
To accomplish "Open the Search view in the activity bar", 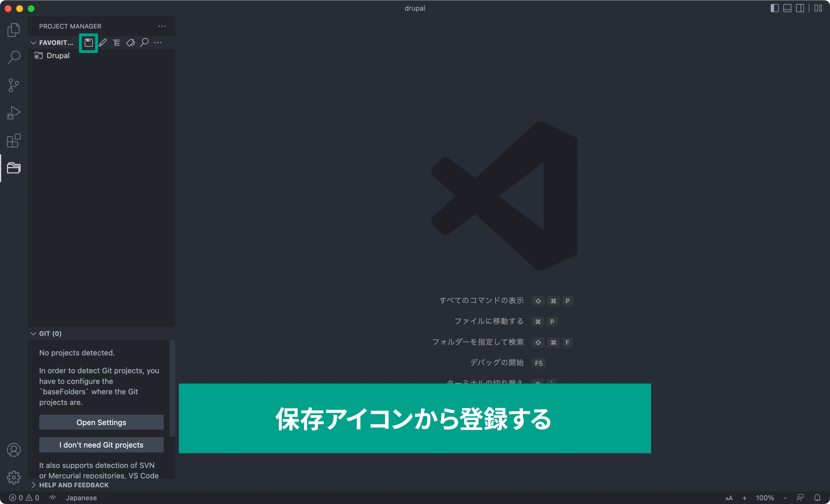I will pyautogui.click(x=14, y=57).
